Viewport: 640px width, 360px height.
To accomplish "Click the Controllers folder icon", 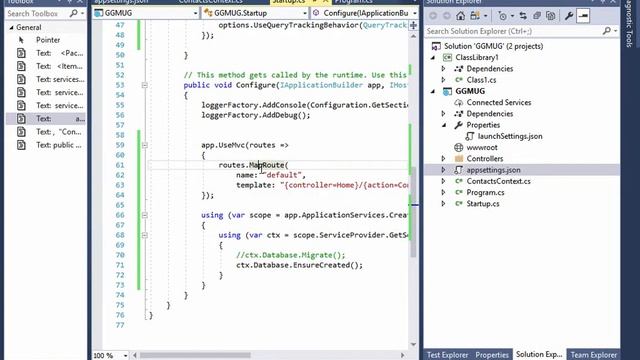I will [459, 158].
